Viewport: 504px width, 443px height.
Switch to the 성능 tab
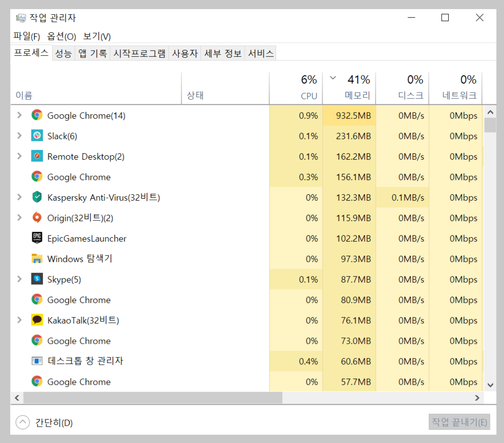63,53
